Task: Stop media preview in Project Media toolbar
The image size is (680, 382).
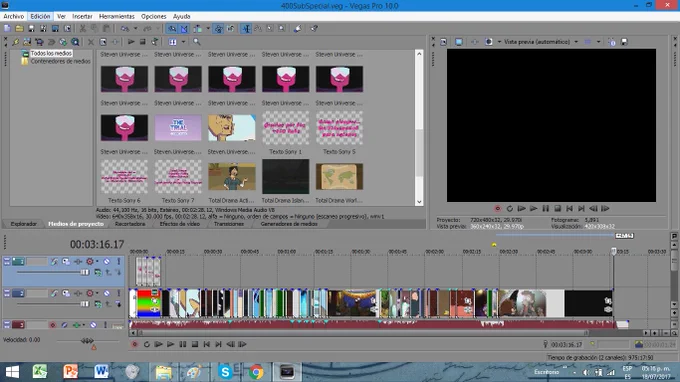Action: 142,42
